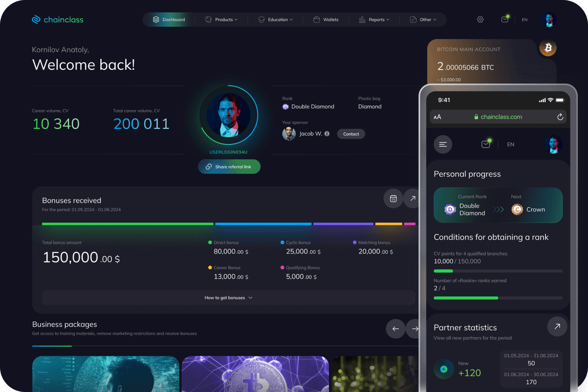Open settings gear in top bar
The width and height of the screenshot is (588, 392).
click(x=480, y=19)
